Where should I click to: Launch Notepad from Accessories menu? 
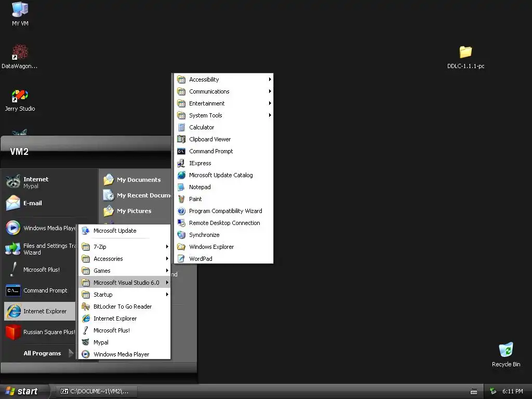tap(223, 187)
